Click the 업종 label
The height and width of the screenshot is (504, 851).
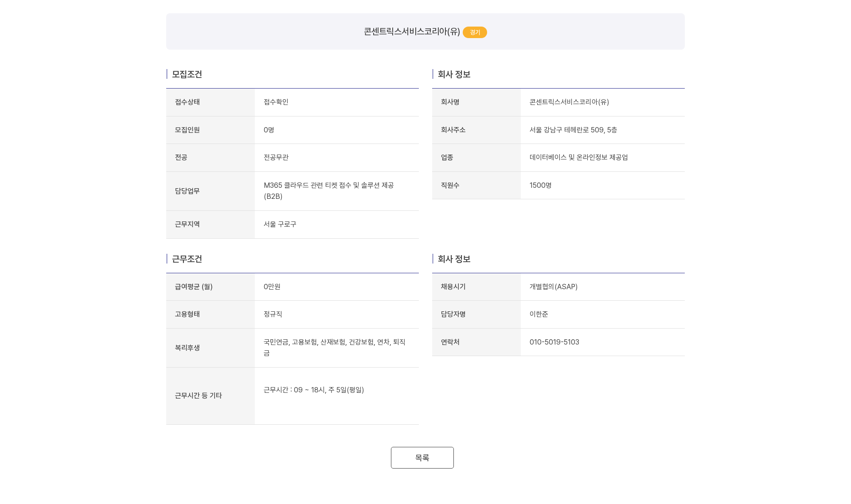[447, 157]
